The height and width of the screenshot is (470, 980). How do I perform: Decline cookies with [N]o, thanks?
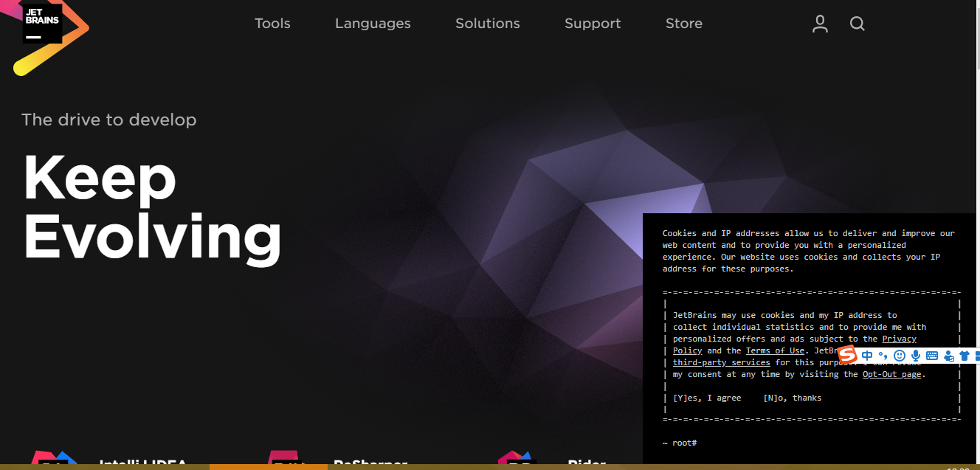pyautogui.click(x=793, y=398)
